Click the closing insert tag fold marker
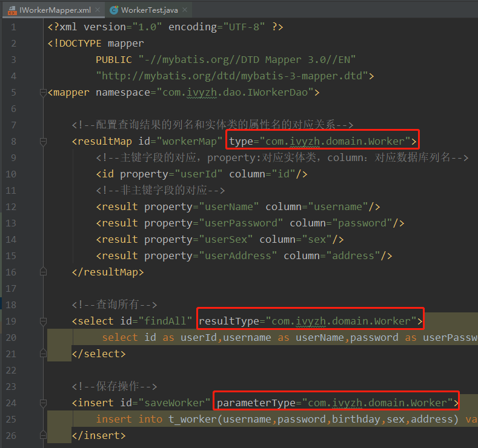 pos(42,435)
